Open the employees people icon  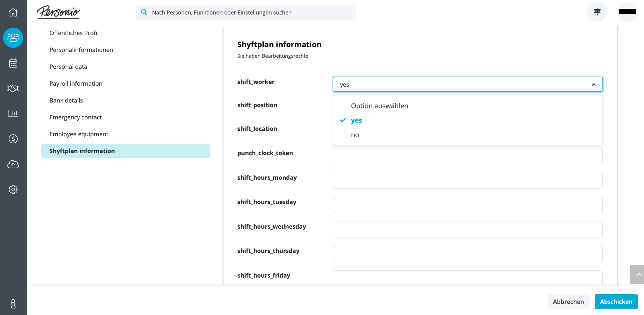click(x=13, y=37)
